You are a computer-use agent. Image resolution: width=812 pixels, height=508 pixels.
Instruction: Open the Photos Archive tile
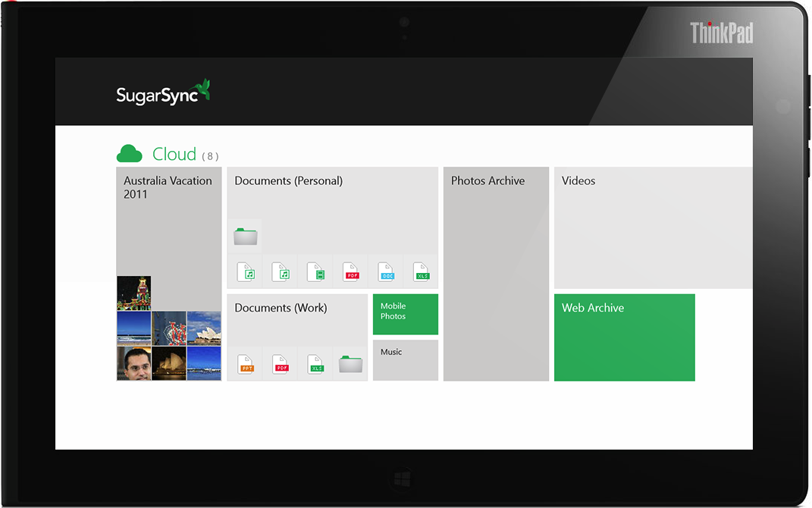tap(496, 274)
